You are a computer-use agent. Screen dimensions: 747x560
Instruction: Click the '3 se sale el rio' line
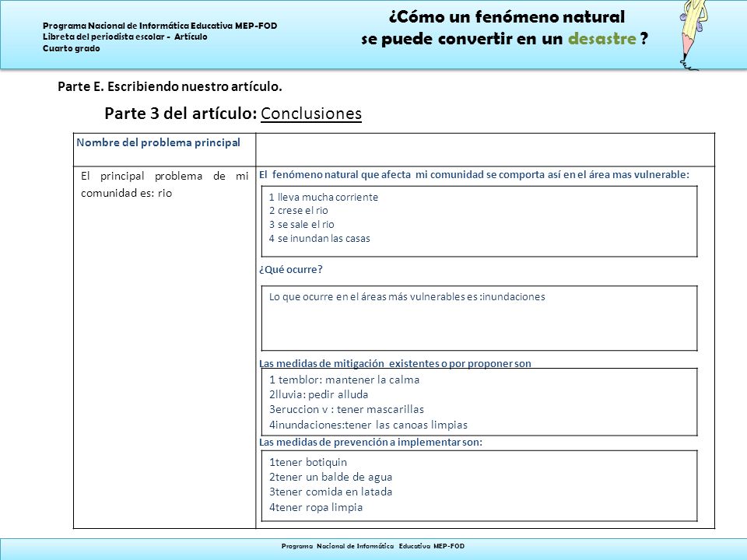302,224
